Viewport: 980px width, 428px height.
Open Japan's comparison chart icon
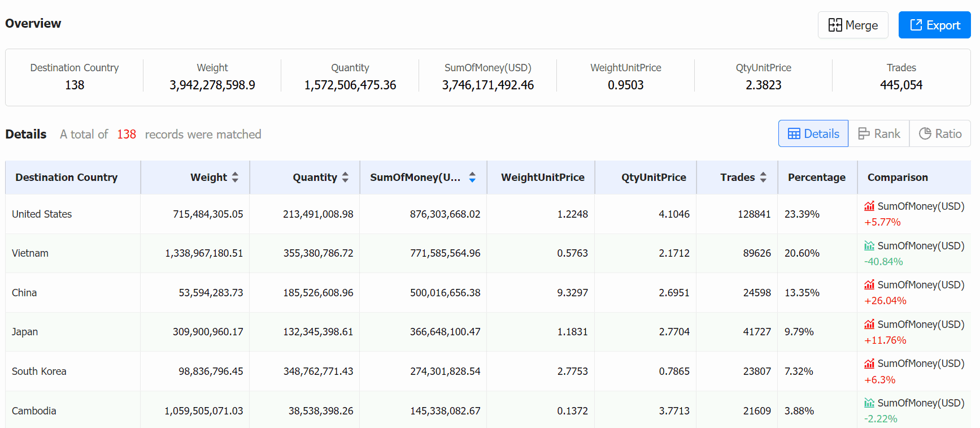pyautogui.click(x=869, y=325)
